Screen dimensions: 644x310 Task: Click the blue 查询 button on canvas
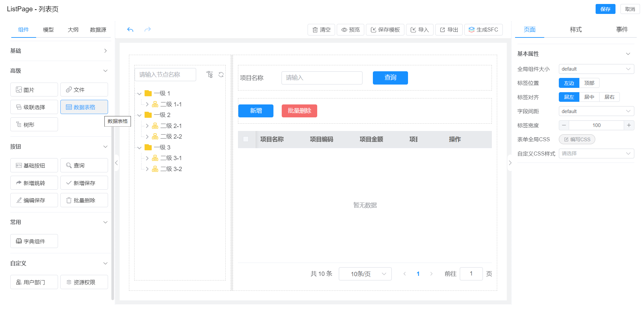click(x=390, y=78)
